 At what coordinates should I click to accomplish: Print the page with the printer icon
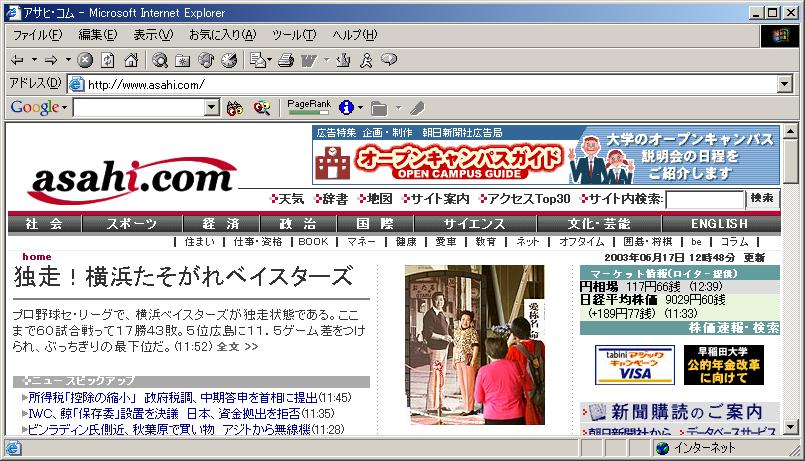[x=286, y=61]
